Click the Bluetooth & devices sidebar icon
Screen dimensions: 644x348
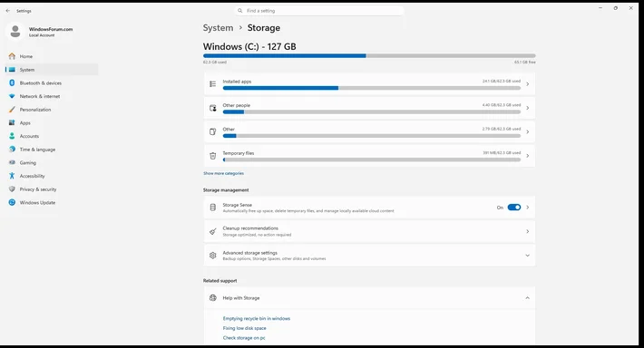coord(12,82)
